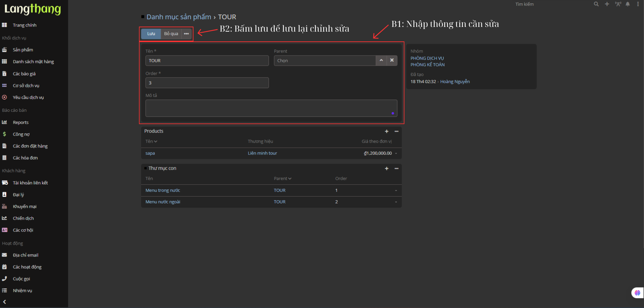Add a new product with Products plus icon
644x308 pixels.
386,131
